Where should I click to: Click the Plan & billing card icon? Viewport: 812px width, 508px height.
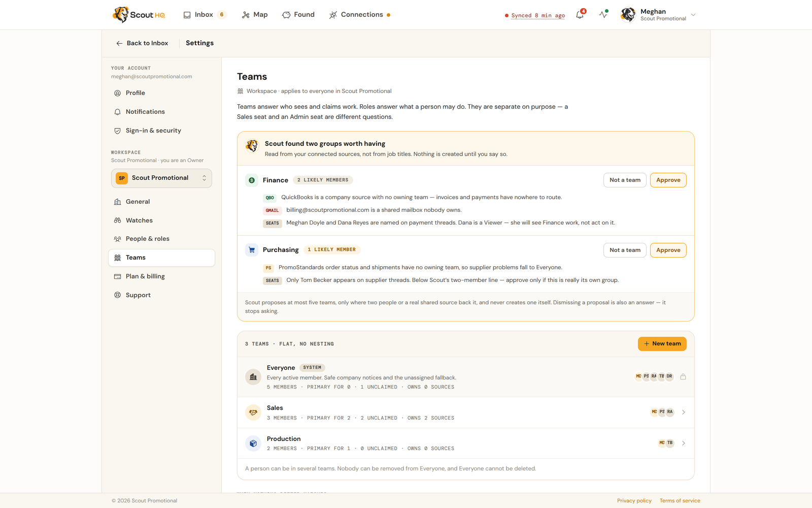tap(118, 276)
